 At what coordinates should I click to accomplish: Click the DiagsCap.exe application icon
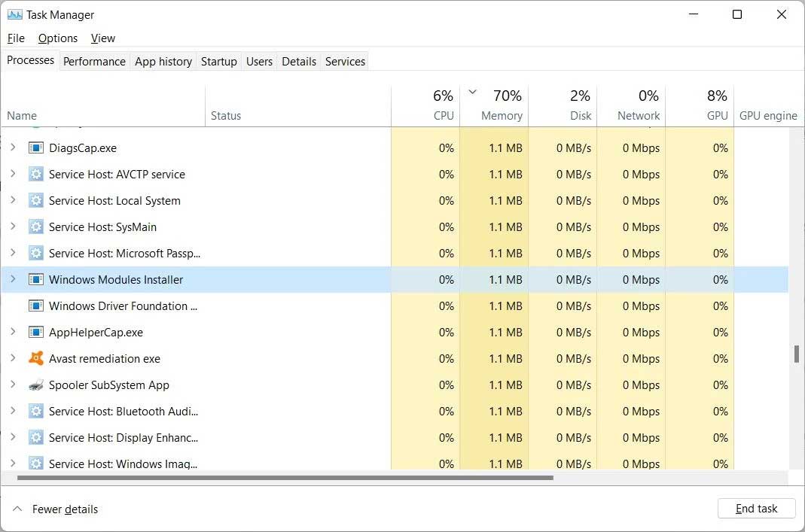pos(35,147)
